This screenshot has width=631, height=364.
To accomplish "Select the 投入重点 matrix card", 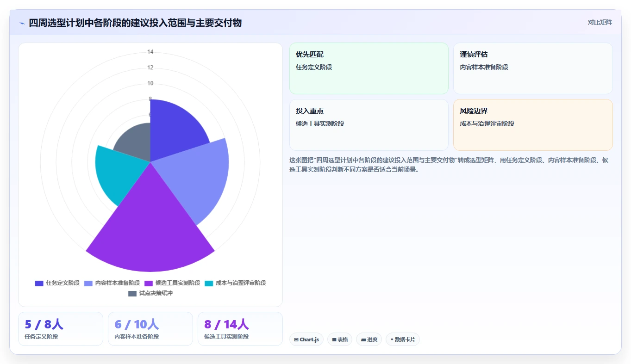I will pyautogui.click(x=369, y=125).
